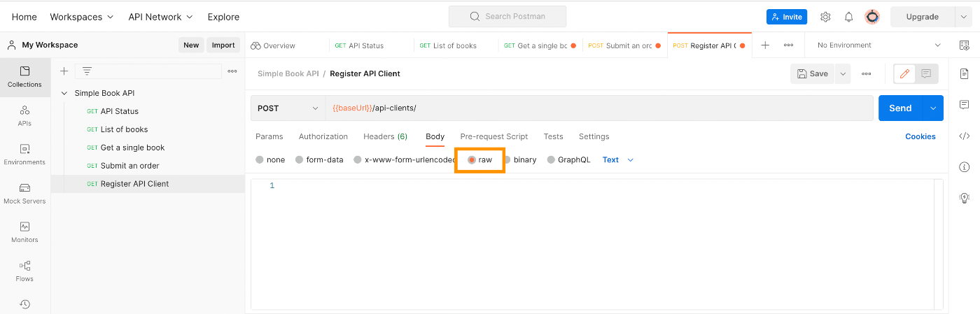Open the user avatar menu
The image size is (980, 314).
click(x=872, y=17)
